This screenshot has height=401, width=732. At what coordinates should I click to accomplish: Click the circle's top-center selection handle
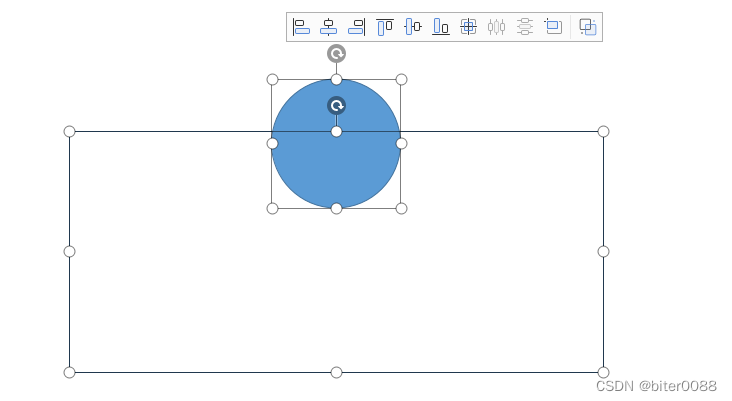pos(336,79)
